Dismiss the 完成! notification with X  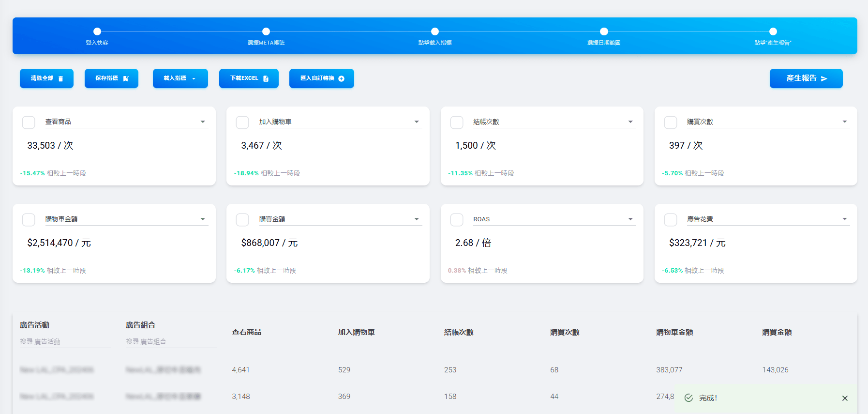click(x=845, y=398)
